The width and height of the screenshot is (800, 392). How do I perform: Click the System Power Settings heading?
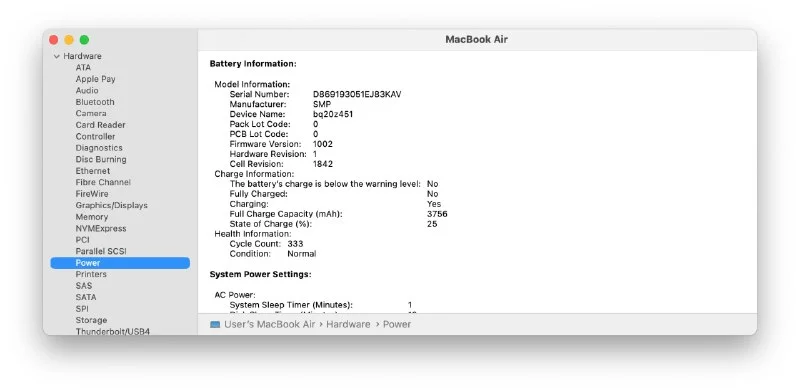pos(261,274)
